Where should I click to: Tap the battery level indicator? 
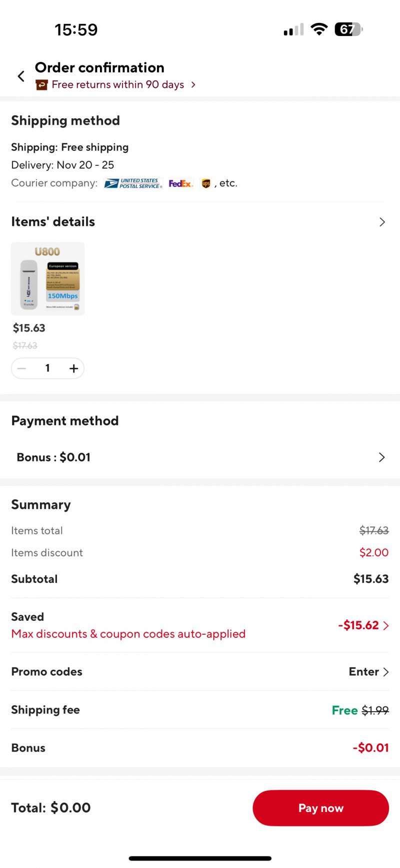pyautogui.click(x=348, y=29)
